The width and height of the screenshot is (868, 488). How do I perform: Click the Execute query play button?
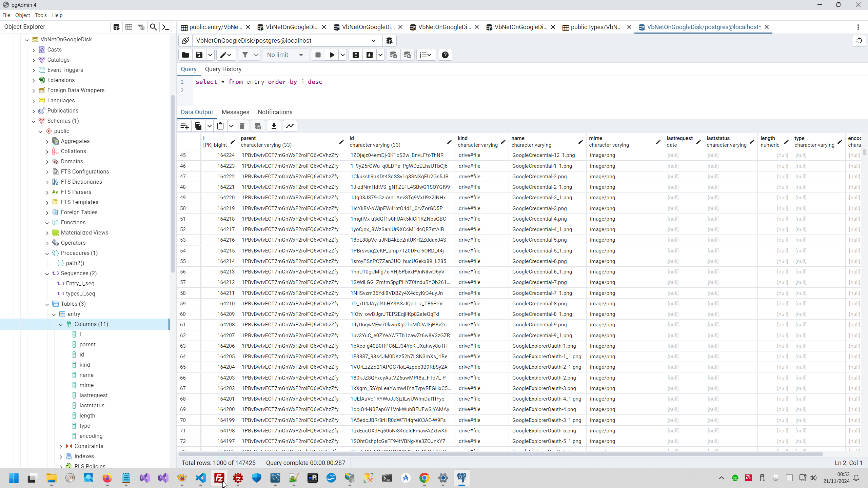pyautogui.click(x=332, y=55)
